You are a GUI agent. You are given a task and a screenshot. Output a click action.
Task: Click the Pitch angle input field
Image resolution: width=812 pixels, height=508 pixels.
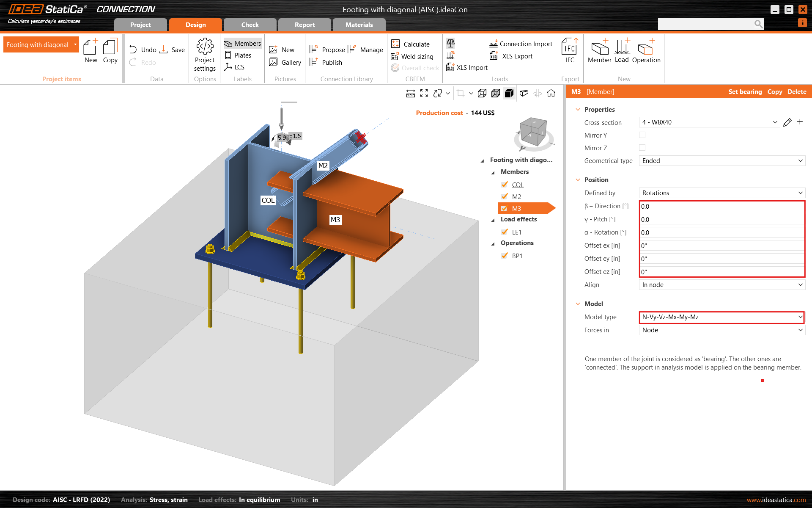click(721, 219)
